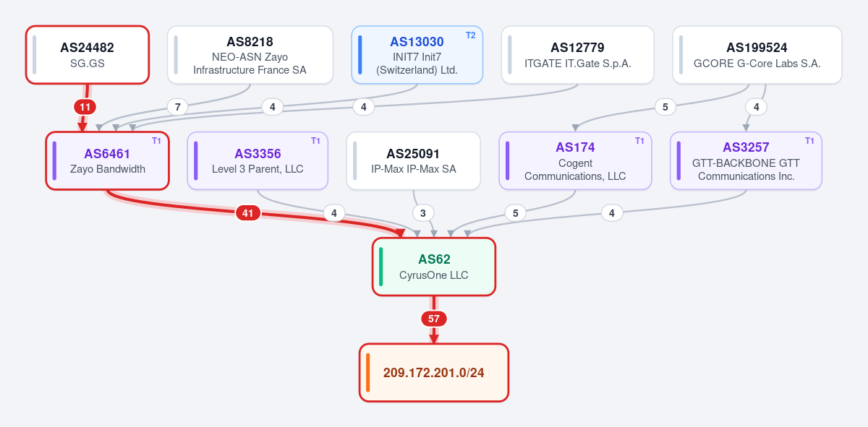Click the red edge label 41
Screen dimensions: 868x427
point(248,213)
